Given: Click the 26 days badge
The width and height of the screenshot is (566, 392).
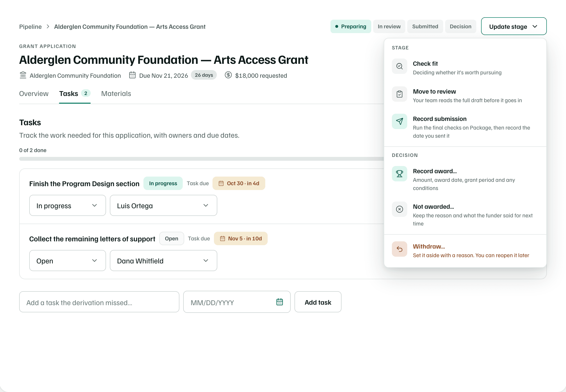Looking at the screenshot, I should (204, 75).
